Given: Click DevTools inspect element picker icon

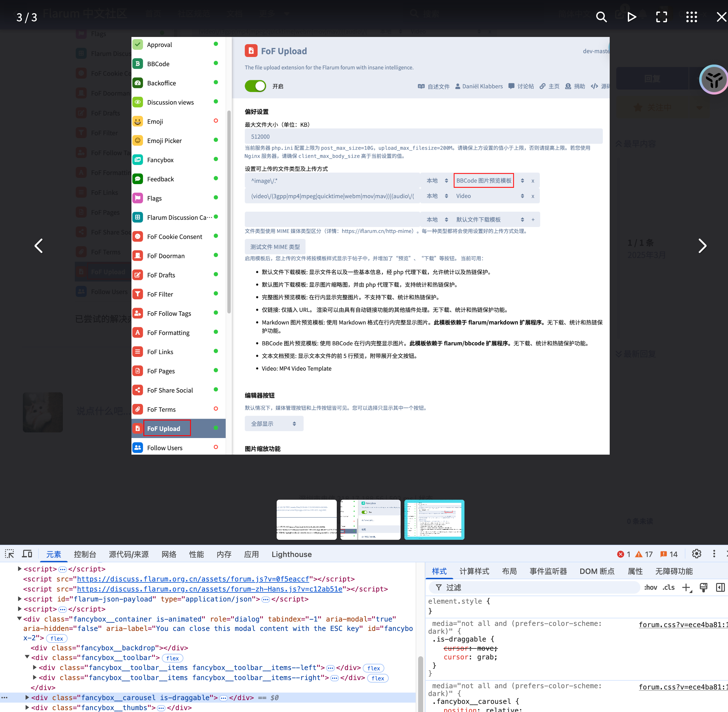Looking at the screenshot, I should [x=9, y=554].
